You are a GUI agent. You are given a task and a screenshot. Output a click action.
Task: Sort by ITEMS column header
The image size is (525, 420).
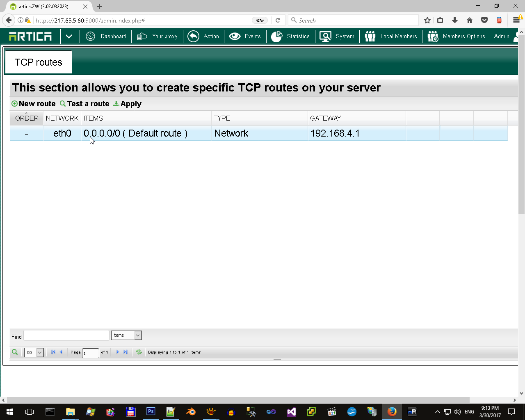pos(146,118)
